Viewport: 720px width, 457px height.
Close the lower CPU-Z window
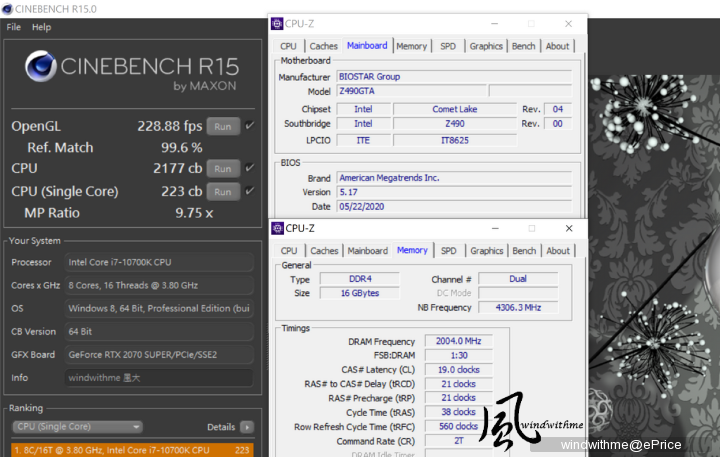569,228
